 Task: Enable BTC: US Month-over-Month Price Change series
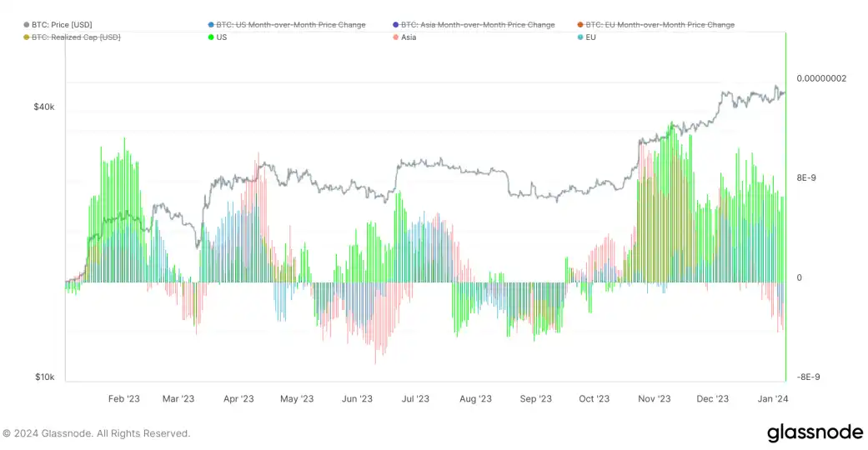click(290, 25)
